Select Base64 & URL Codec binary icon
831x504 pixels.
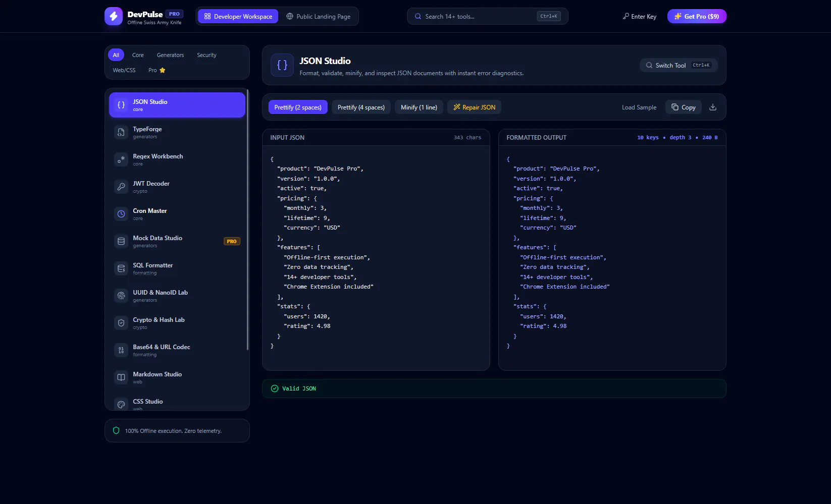pos(121,350)
